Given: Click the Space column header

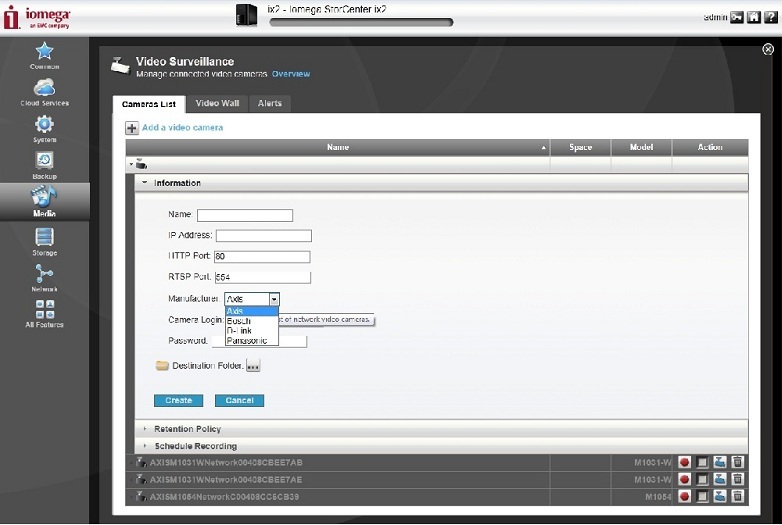Looking at the screenshot, I should (x=581, y=147).
